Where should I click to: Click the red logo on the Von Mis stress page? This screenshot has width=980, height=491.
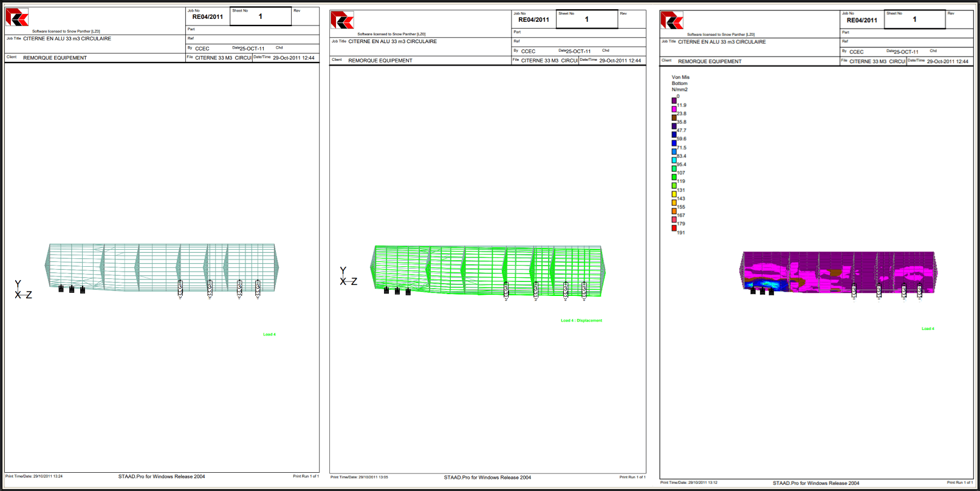click(x=671, y=21)
